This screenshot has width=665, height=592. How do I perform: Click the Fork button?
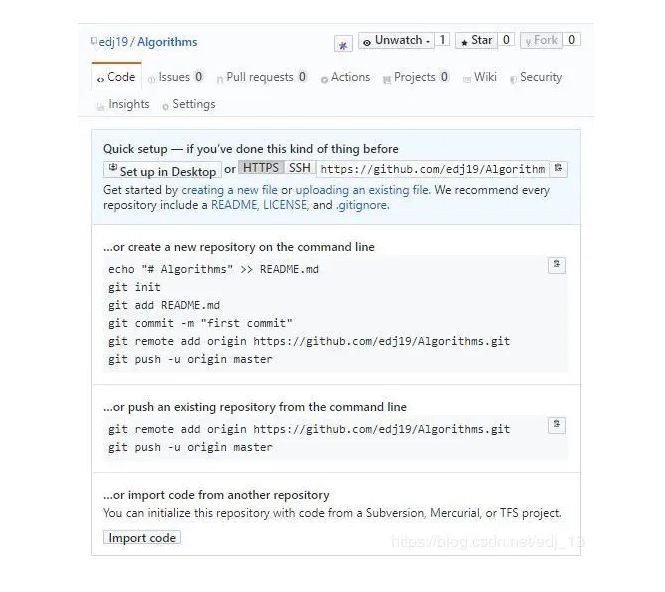click(x=541, y=41)
